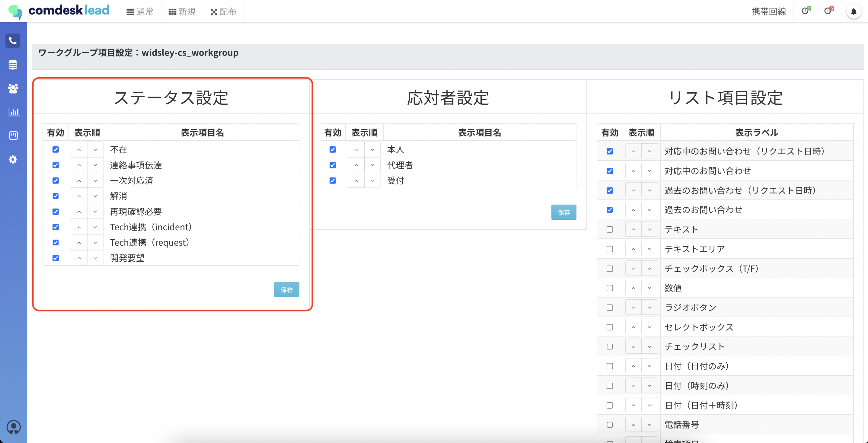Open the gear settings sidebar icon
The image size is (868, 443).
click(13, 159)
